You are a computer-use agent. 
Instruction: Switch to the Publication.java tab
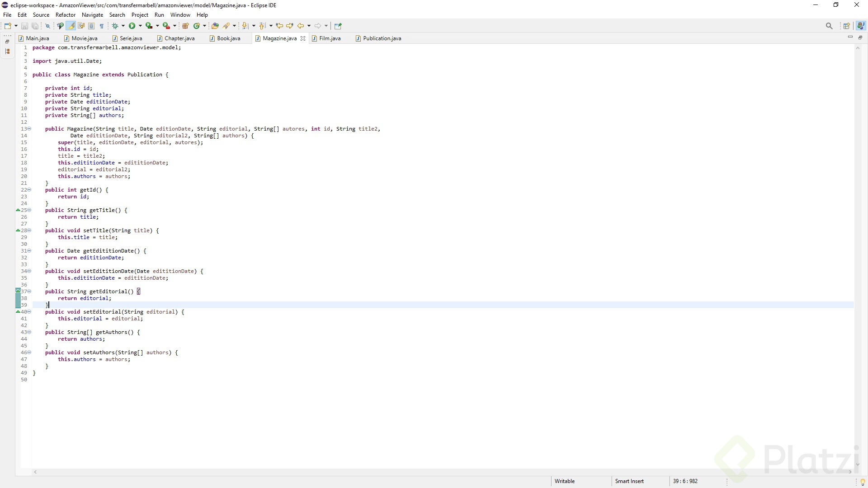(382, 38)
